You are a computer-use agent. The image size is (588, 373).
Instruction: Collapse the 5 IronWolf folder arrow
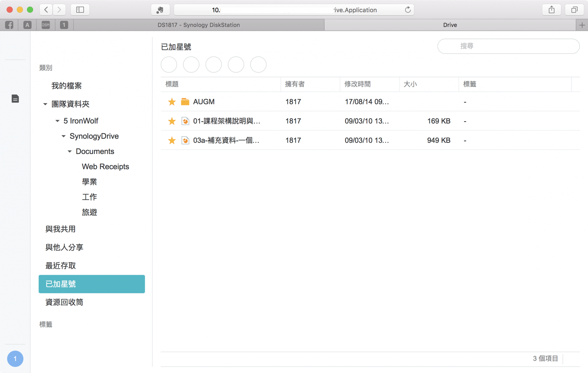[57, 121]
